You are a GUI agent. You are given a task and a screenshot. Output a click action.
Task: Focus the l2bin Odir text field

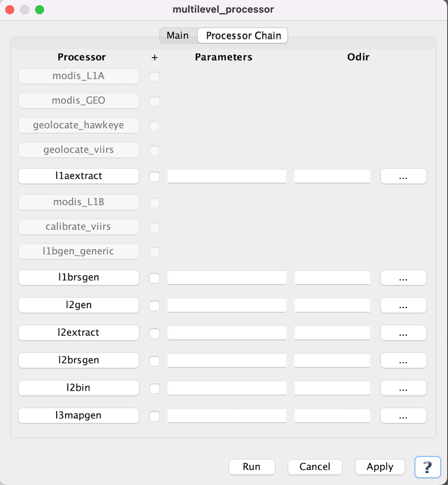click(x=332, y=388)
